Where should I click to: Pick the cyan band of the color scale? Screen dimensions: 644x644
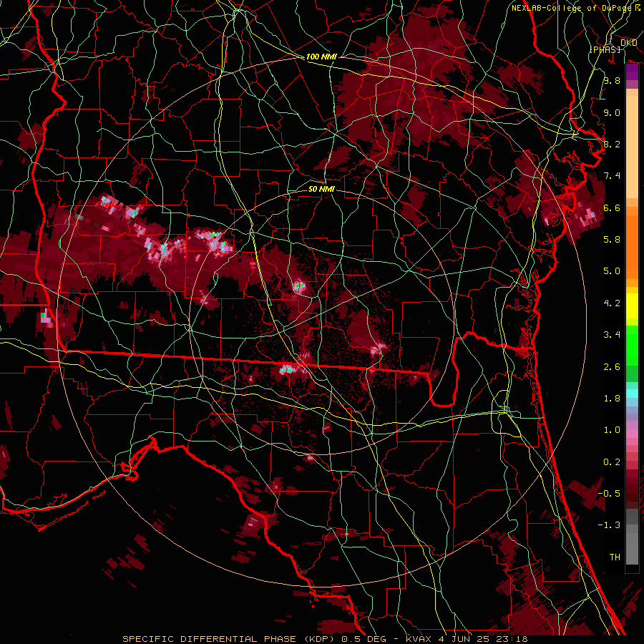coord(632,394)
